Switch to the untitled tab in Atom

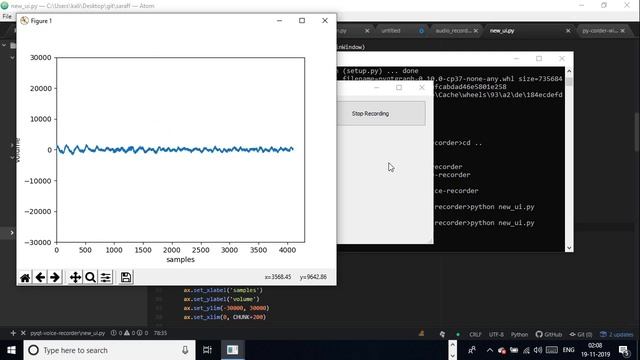[x=391, y=31]
